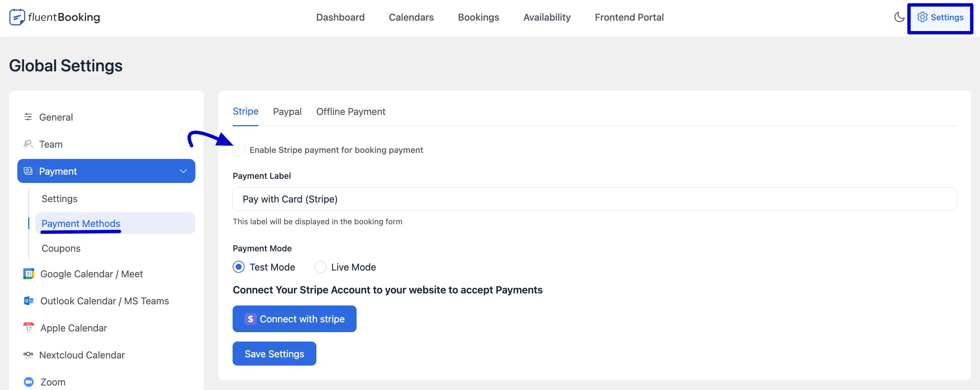The height and width of the screenshot is (390, 980).
Task: Click the Settings gear icon
Action: (922, 17)
